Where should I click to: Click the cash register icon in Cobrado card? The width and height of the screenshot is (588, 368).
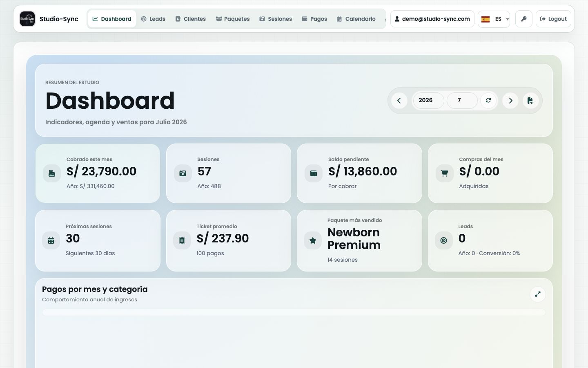click(52, 173)
